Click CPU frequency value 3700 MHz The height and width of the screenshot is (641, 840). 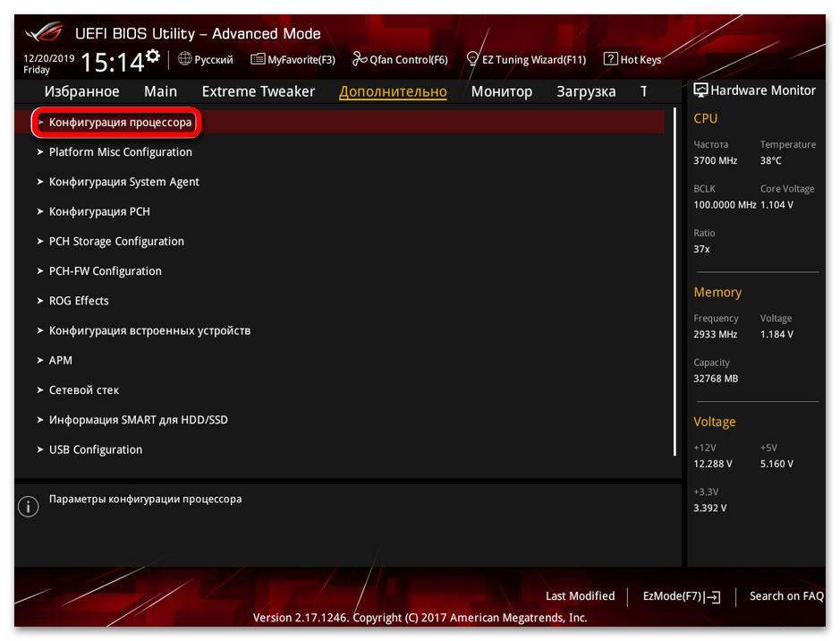tap(715, 161)
